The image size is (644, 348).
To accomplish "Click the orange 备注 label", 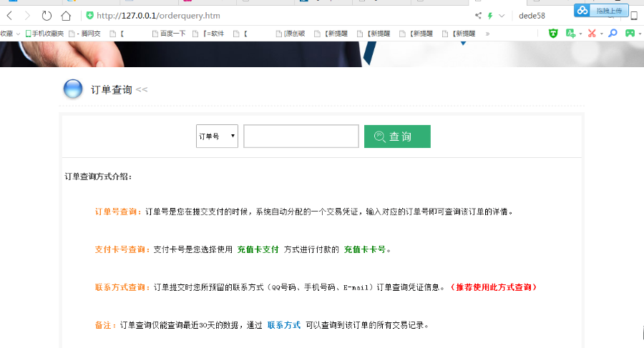I will click(105, 325).
